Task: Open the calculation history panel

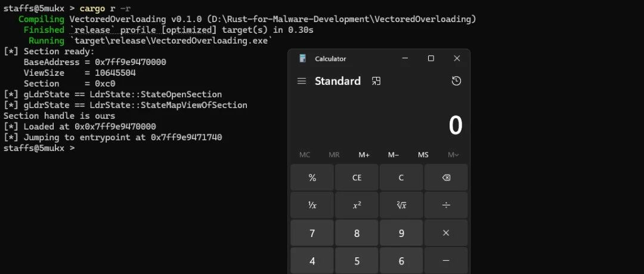Action: click(x=456, y=81)
